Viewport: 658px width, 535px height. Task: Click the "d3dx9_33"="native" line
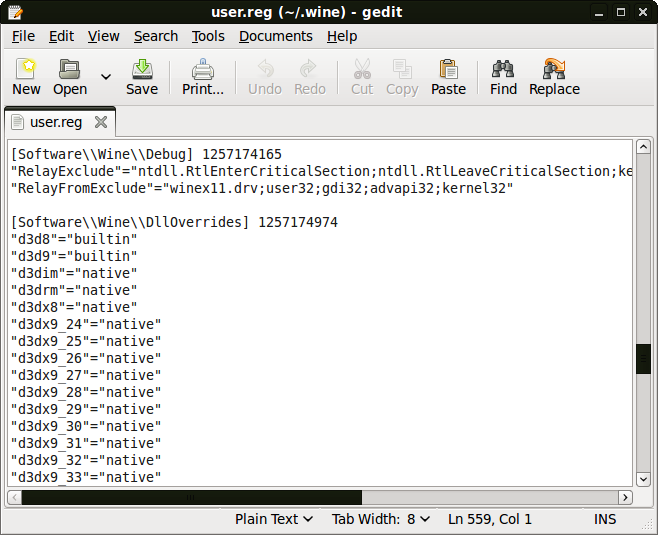86,477
